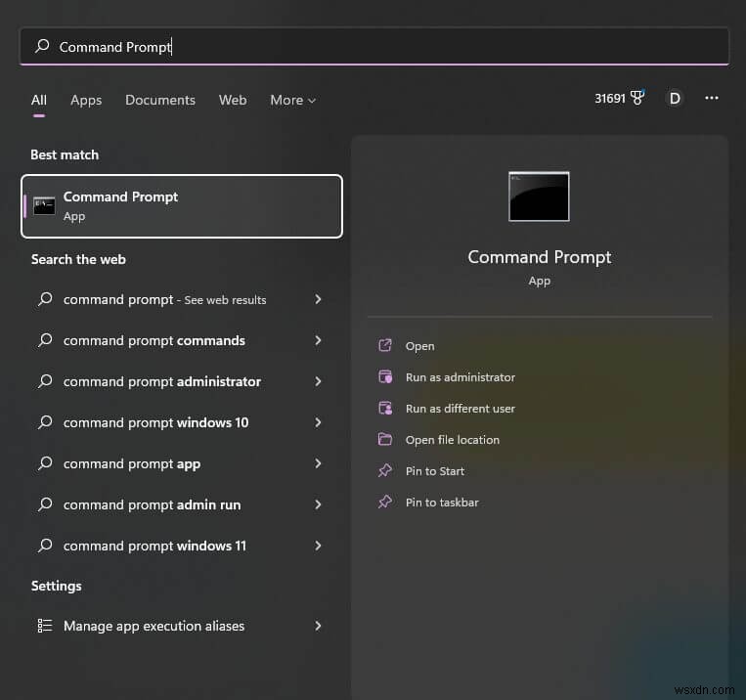Image resolution: width=746 pixels, height=700 pixels.
Task: Select 'command prompt admin run' suggestion
Action: coord(153,504)
